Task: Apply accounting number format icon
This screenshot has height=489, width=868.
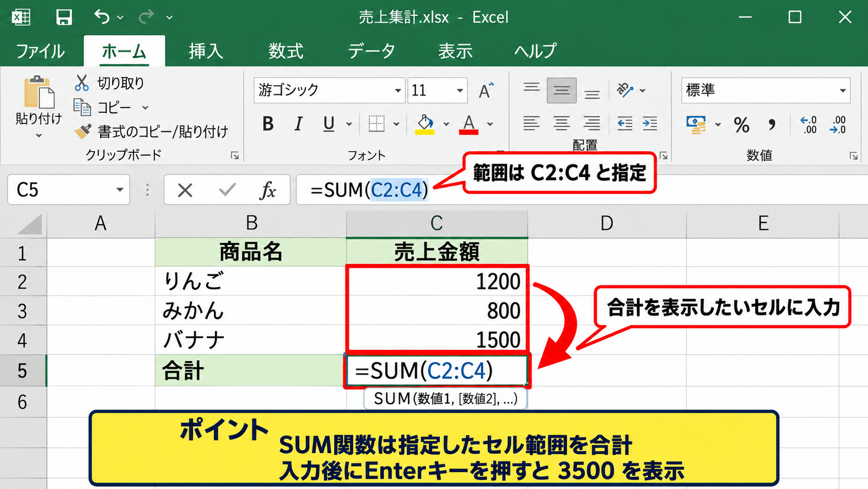Action: [x=697, y=125]
